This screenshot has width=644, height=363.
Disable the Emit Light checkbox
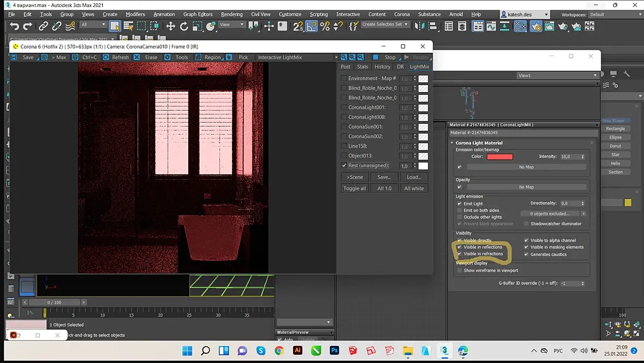click(460, 204)
